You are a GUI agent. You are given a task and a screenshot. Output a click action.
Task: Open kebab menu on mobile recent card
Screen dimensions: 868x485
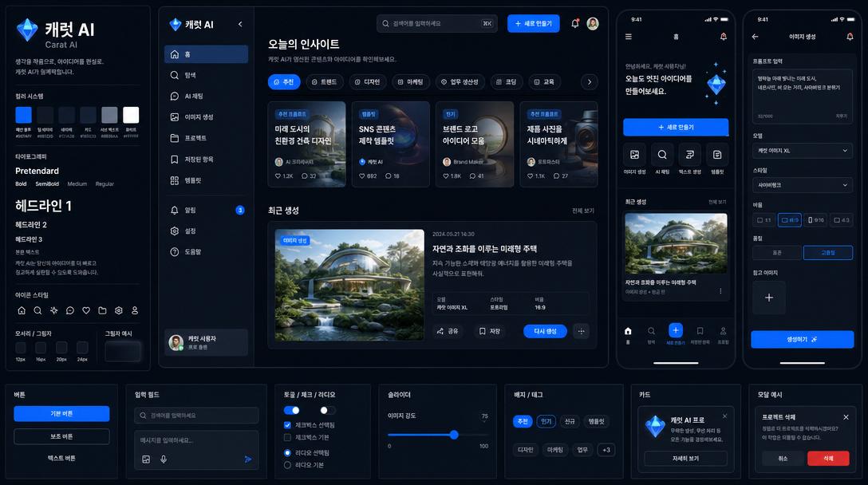[x=720, y=291]
